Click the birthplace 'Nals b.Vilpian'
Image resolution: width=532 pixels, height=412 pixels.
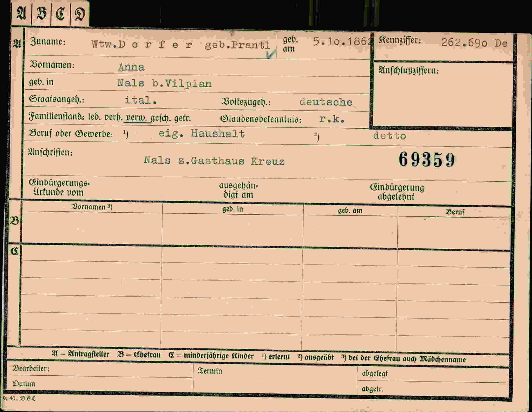click(164, 83)
